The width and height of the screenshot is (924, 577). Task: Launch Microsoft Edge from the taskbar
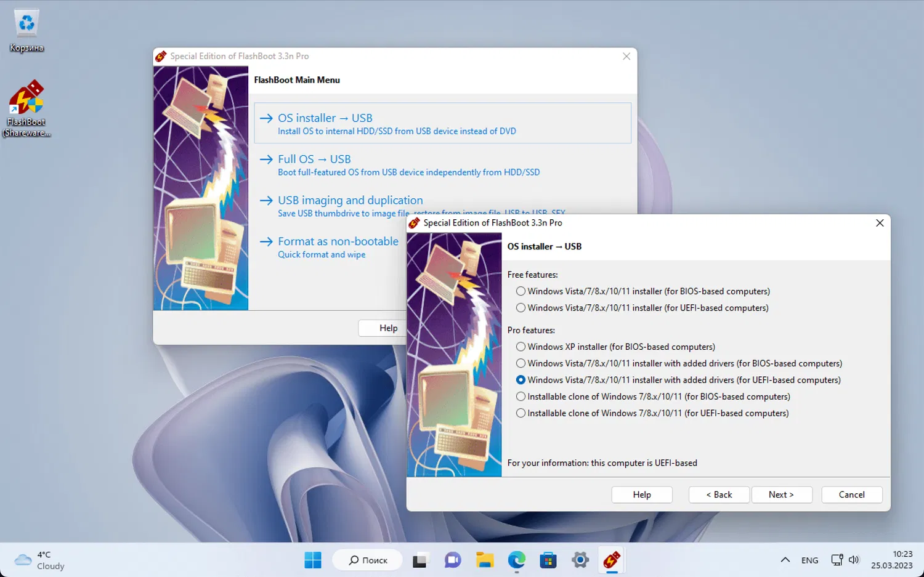(x=516, y=560)
